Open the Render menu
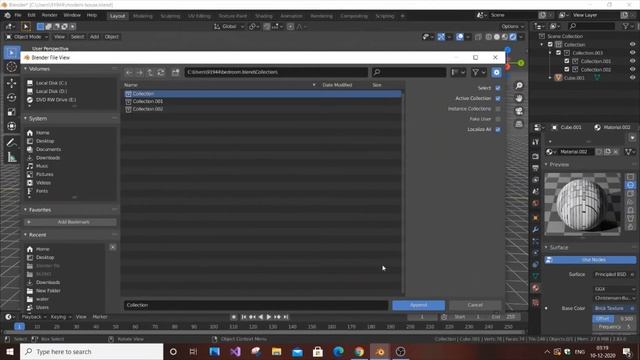The width and height of the screenshot is (640, 360). (49, 15)
